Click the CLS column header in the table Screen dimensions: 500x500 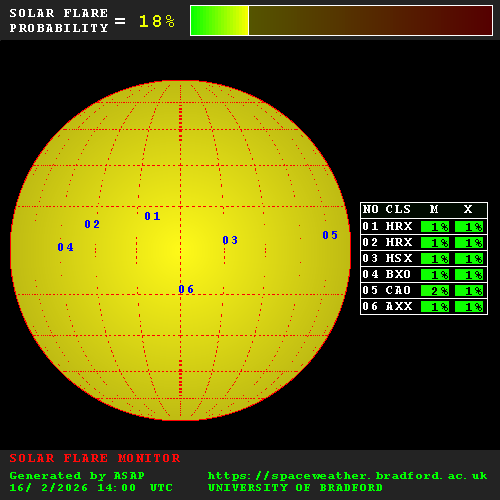[x=398, y=209]
